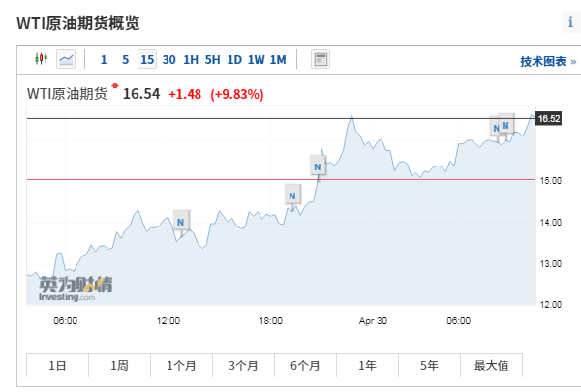Image resolution: width=581 pixels, height=392 pixels.
Task: Select the 1D interval
Action: tap(233, 60)
